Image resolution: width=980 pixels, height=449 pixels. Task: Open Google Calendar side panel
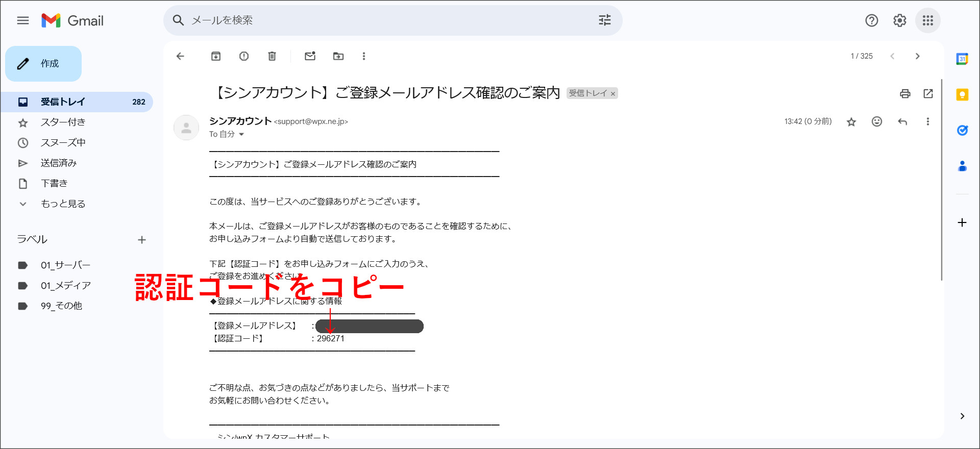tap(962, 59)
